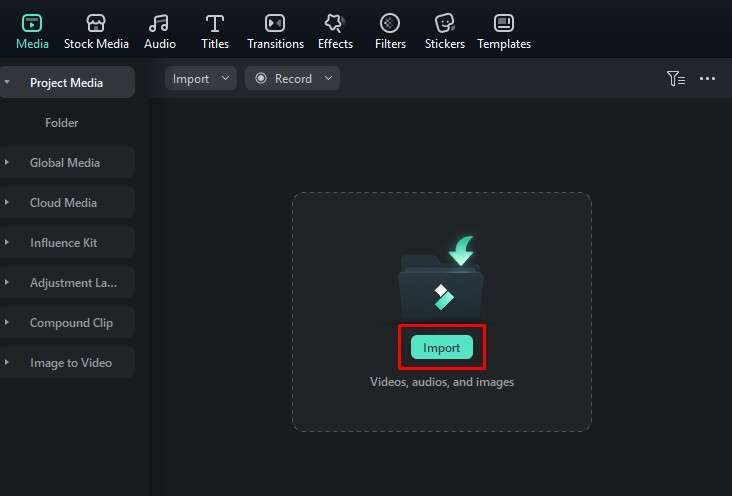Expand the Influence Kit arrow
732x496 pixels.
(7, 242)
